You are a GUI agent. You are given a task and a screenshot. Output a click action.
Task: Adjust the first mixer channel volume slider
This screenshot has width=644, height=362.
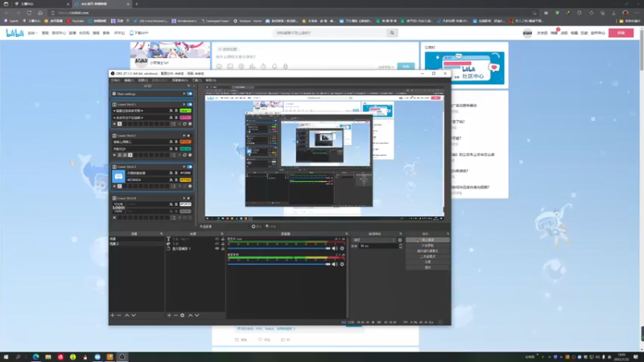(x=279, y=249)
